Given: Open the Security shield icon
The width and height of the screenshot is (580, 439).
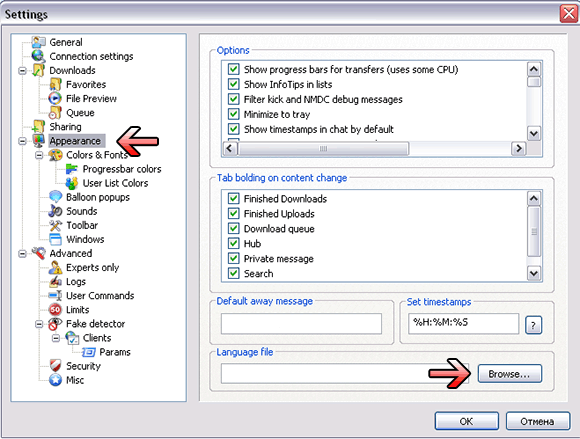Looking at the screenshot, I should click(55, 365).
